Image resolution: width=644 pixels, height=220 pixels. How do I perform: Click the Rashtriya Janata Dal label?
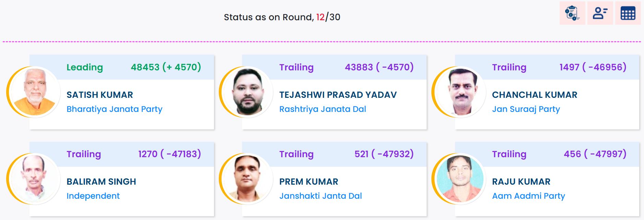(322, 109)
